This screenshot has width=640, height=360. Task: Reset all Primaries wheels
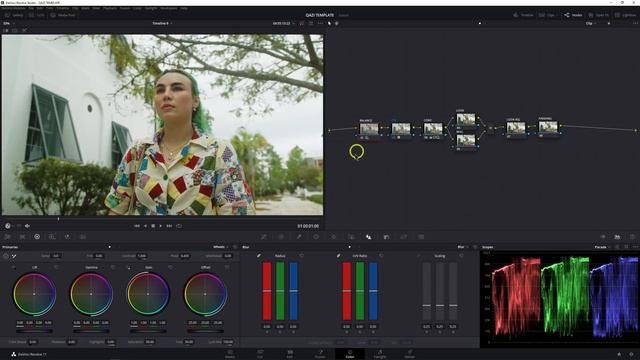[235, 247]
